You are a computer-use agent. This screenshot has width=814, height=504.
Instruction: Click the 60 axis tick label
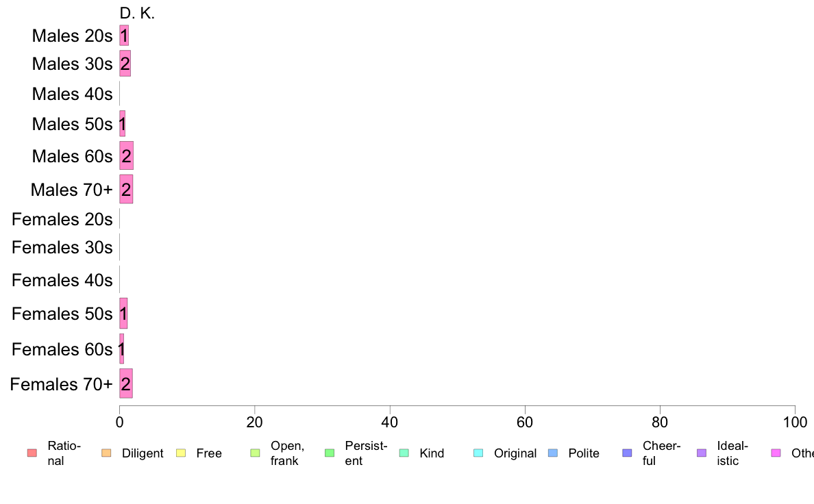(x=525, y=422)
